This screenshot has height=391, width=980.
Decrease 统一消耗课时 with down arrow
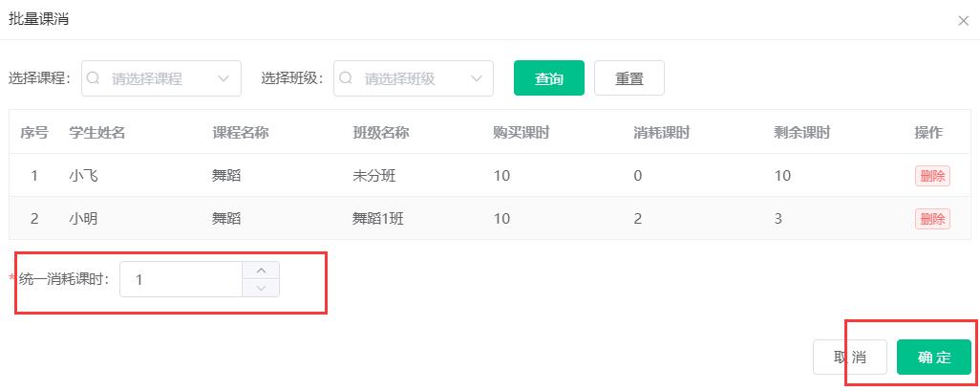tap(262, 288)
